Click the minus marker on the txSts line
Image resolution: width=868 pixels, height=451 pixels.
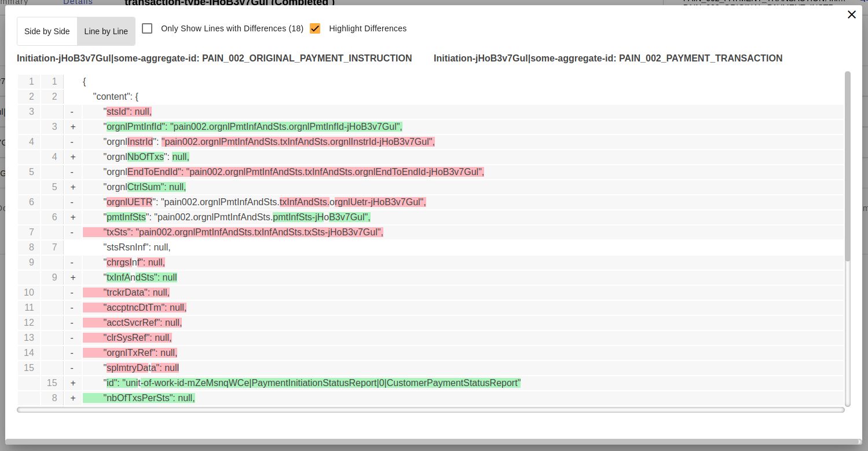[x=72, y=232]
